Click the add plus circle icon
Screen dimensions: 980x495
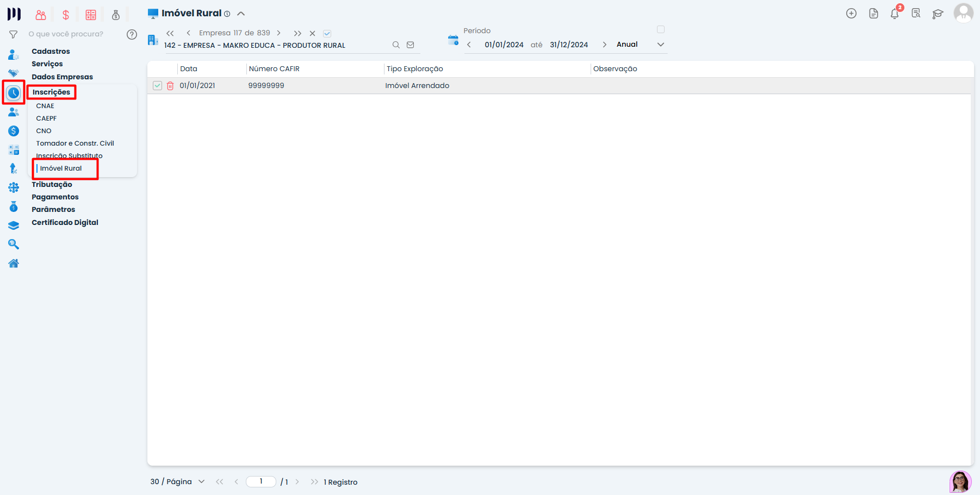pyautogui.click(x=852, y=14)
